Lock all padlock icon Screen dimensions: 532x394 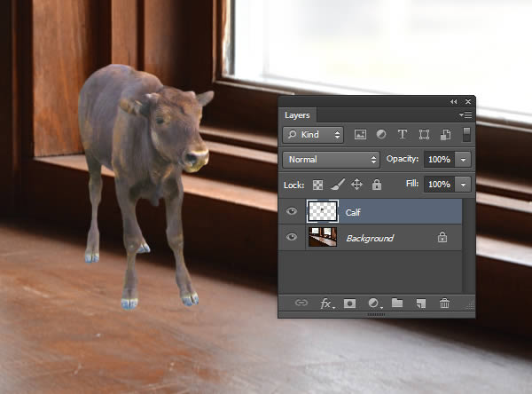pyautogui.click(x=377, y=185)
